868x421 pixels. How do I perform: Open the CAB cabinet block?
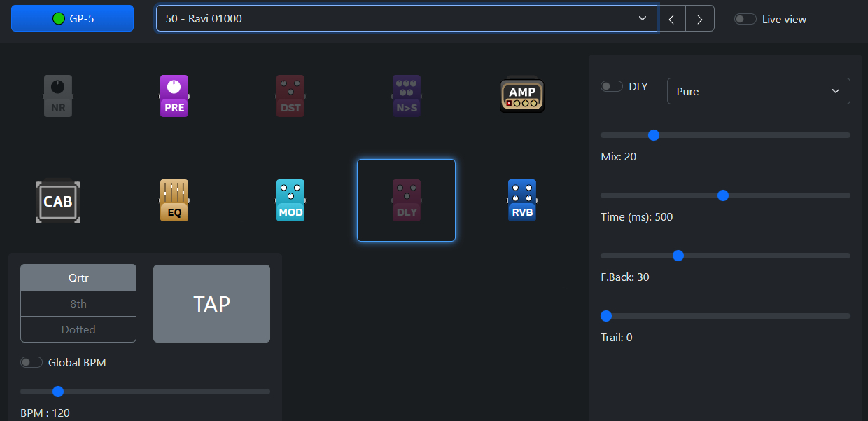(58, 201)
